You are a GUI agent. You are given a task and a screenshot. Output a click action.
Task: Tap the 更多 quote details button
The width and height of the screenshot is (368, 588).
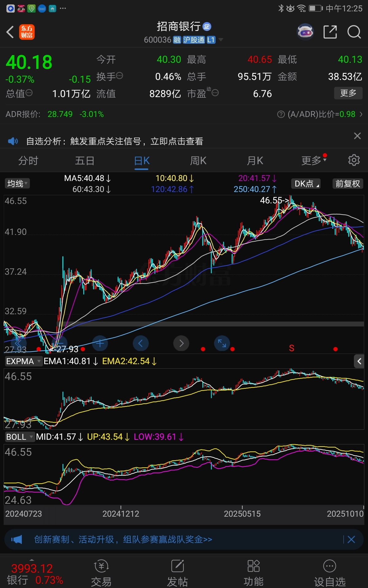point(348,93)
